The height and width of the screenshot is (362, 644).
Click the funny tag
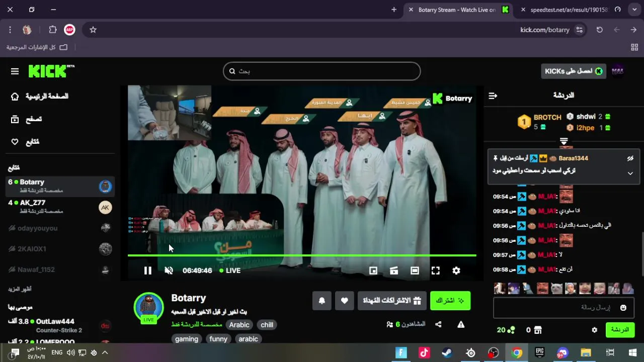click(218, 339)
